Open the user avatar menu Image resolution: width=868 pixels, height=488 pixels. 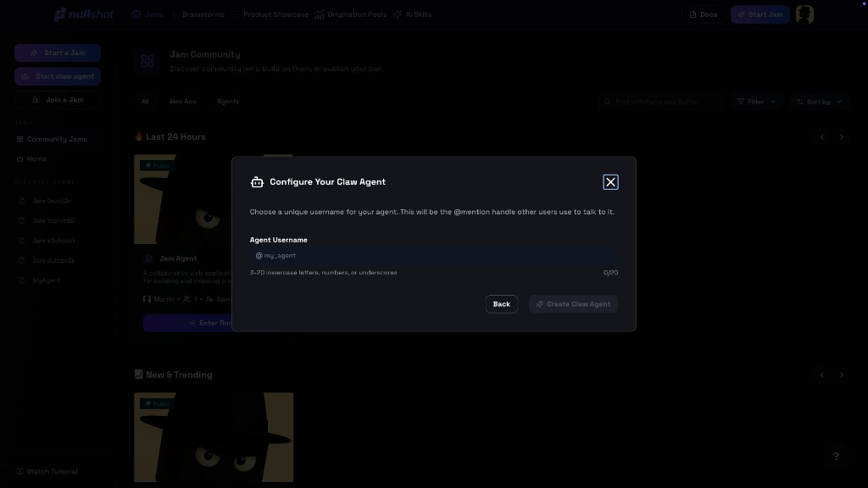click(x=804, y=14)
